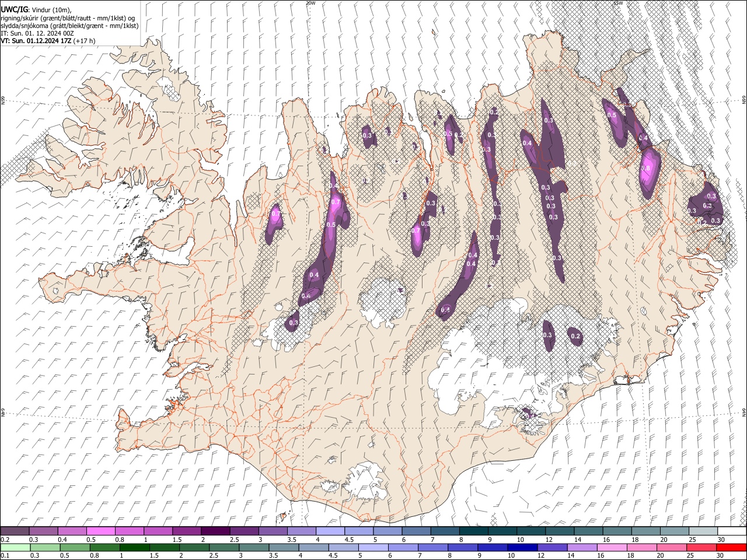Select the 3–3.5 gray-green lower legend swatch

254,547
